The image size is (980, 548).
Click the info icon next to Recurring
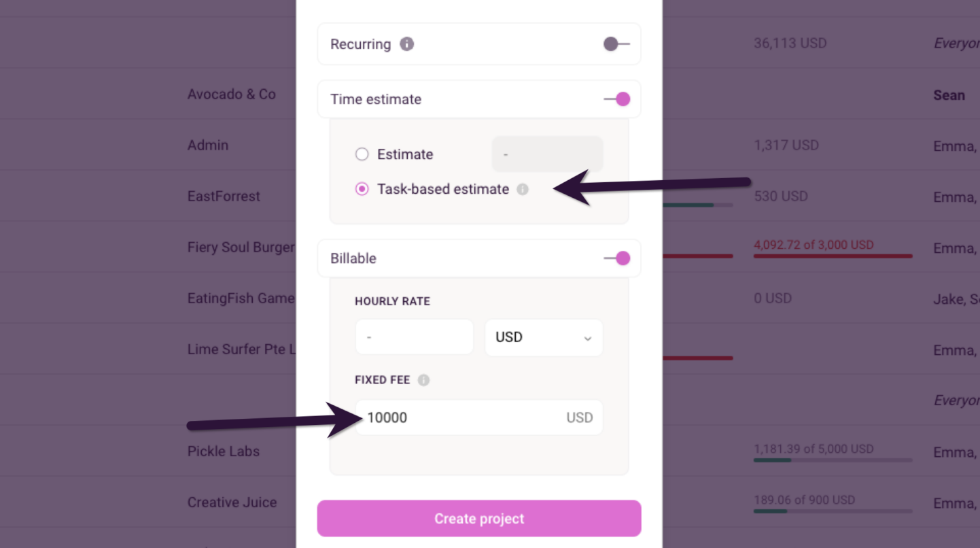(406, 44)
